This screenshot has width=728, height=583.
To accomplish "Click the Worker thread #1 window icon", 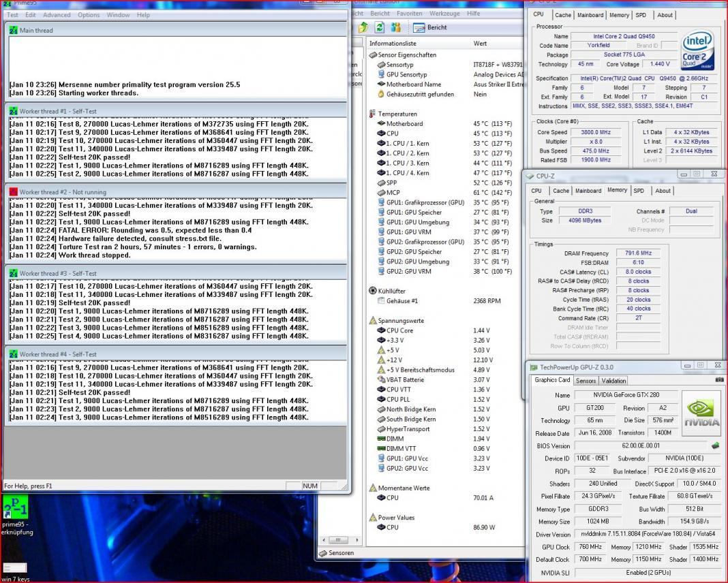I will pyautogui.click(x=14, y=111).
